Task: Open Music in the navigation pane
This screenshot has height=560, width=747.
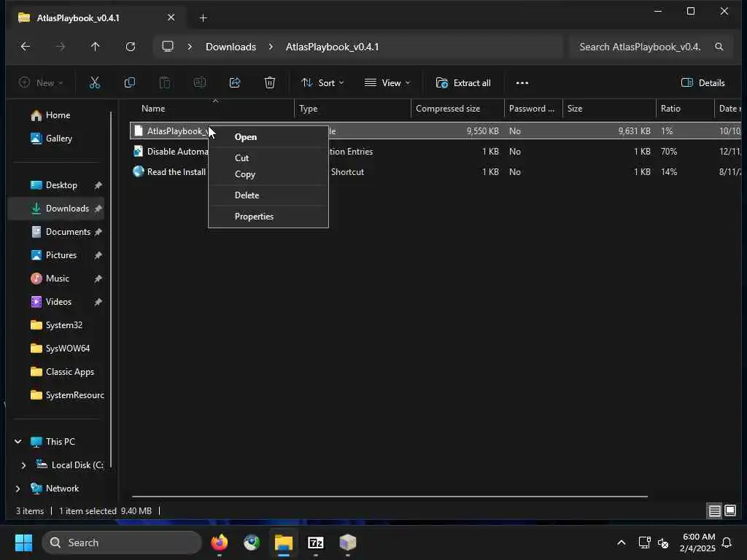Action: [57, 279]
